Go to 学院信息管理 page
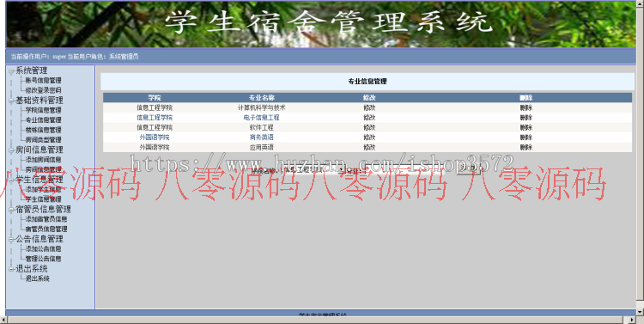Screen dimensions: 644x324 coord(43,110)
